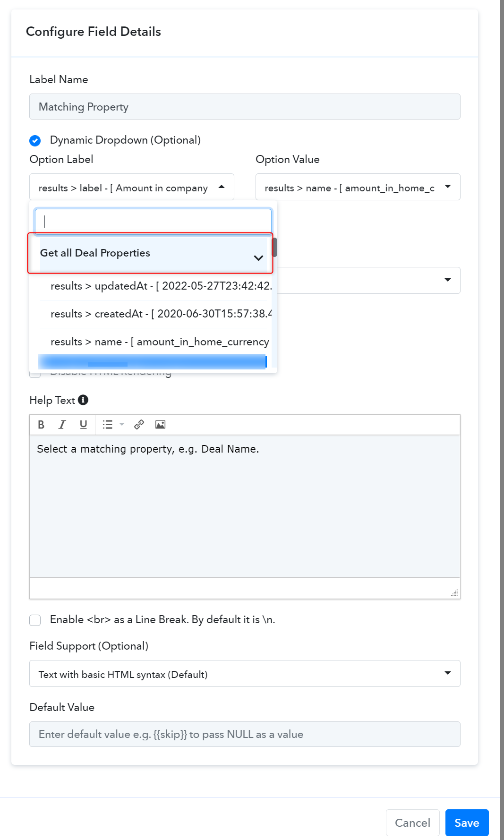
Task: Insert a bulleted list in Help Text
Action: tap(108, 425)
